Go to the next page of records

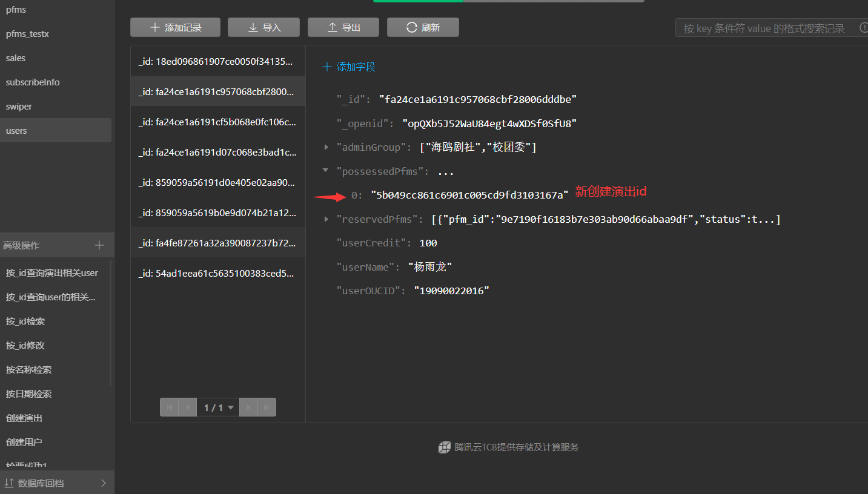[248, 407]
